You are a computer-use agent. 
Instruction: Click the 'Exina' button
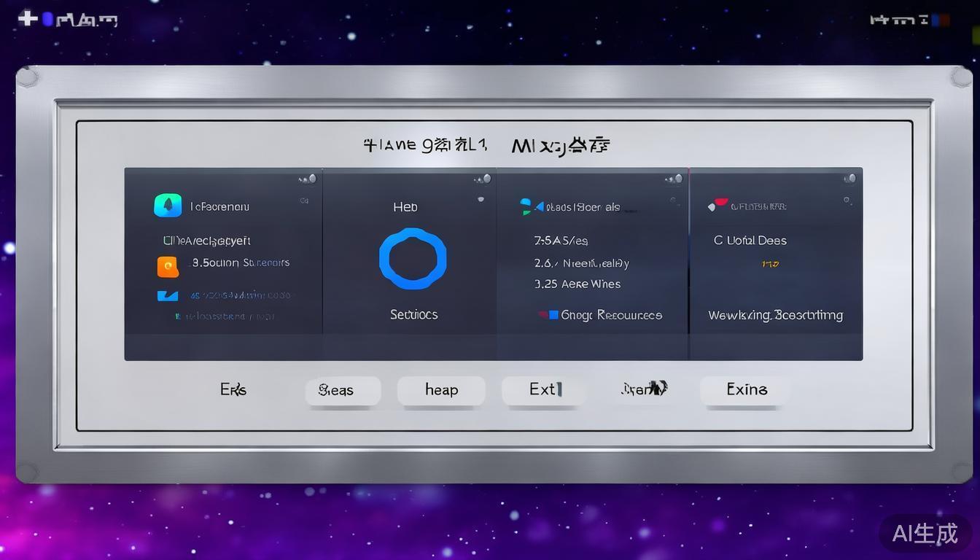(x=746, y=389)
